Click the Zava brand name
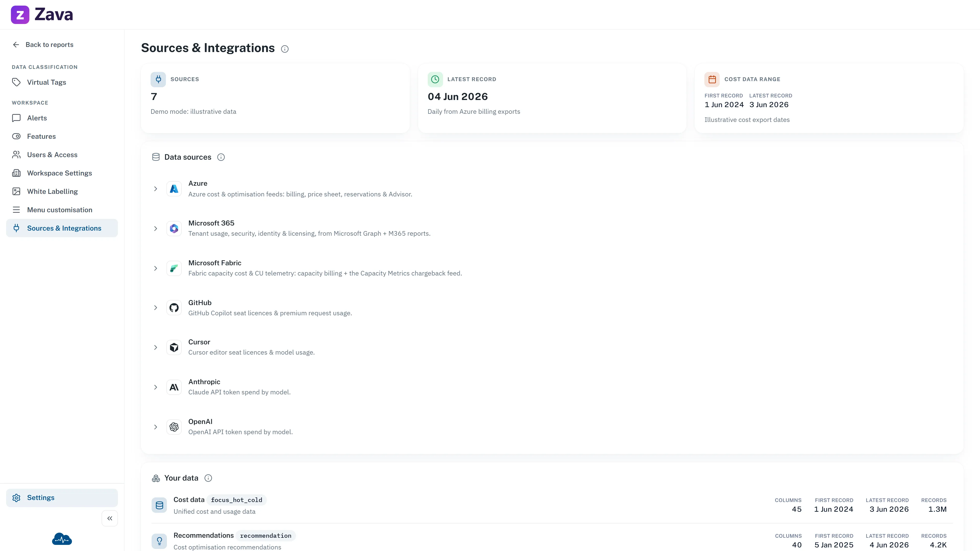Screen dimensions: 980x551 [x=54, y=15]
